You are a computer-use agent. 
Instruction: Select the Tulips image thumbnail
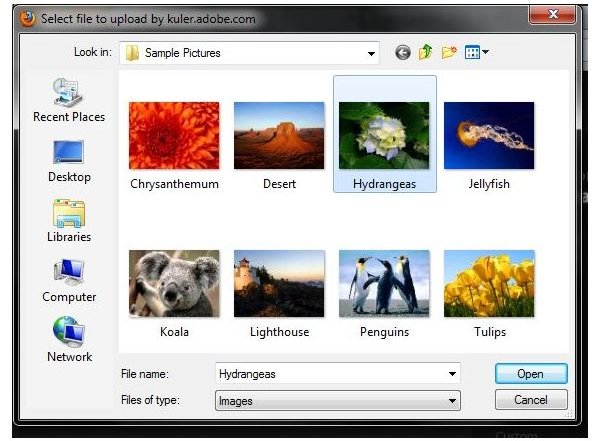click(x=489, y=283)
